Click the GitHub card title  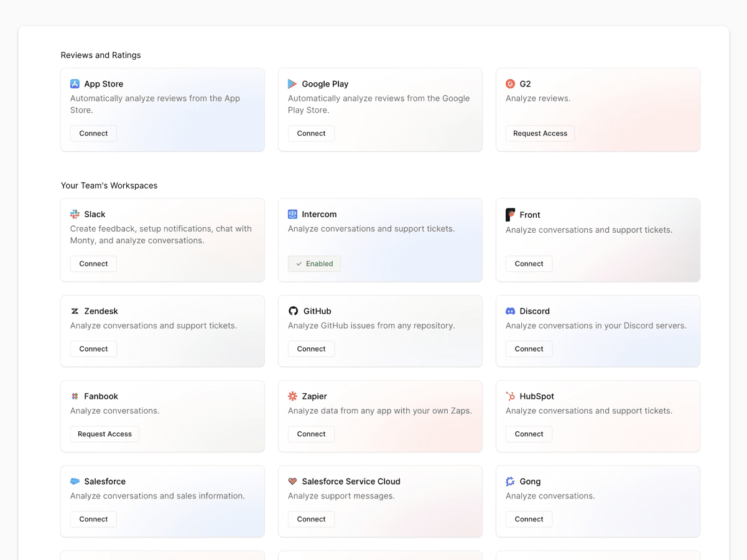tap(317, 311)
